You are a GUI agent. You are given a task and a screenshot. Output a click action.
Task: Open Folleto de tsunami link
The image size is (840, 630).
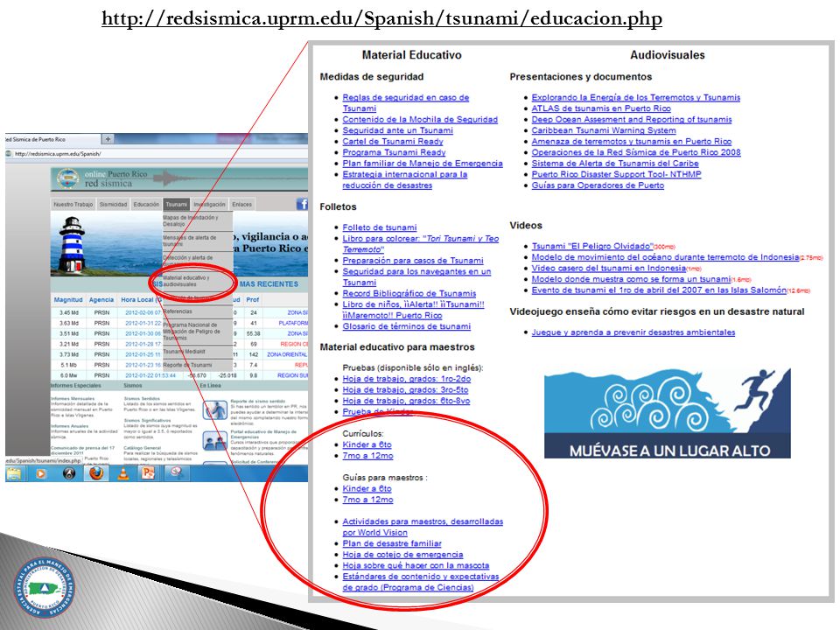pyautogui.click(x=379, y=227)
